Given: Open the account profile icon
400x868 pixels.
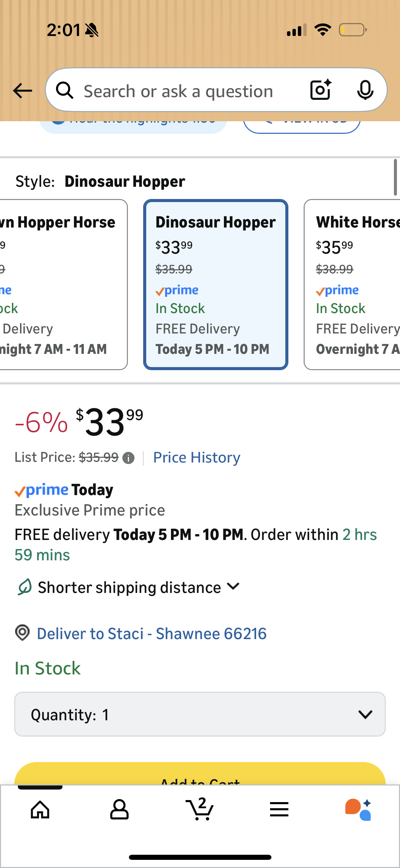Looking at the screenshot, I should click(x=119, y=810).
